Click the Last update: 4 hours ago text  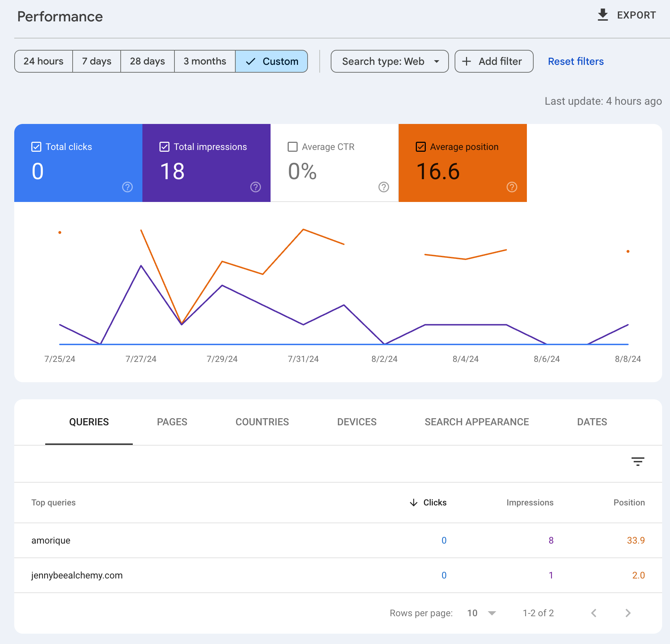(x=603, y=101)
